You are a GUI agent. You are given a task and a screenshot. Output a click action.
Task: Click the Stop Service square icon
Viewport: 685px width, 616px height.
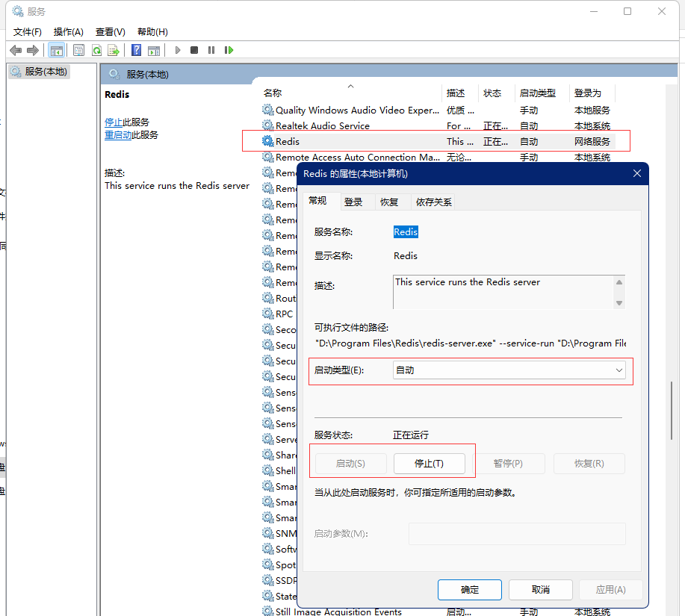pyautogui.click(x=194, y=50)
